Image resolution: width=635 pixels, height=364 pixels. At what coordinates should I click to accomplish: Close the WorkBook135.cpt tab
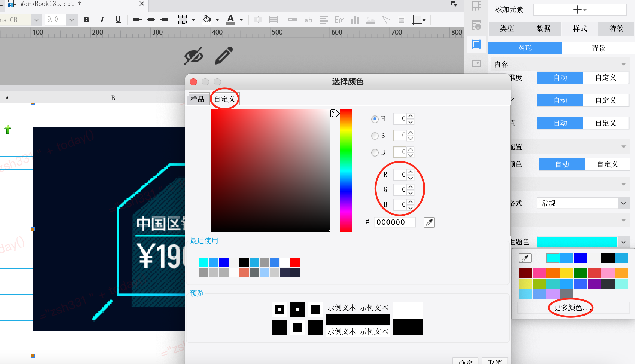(142, 4)
